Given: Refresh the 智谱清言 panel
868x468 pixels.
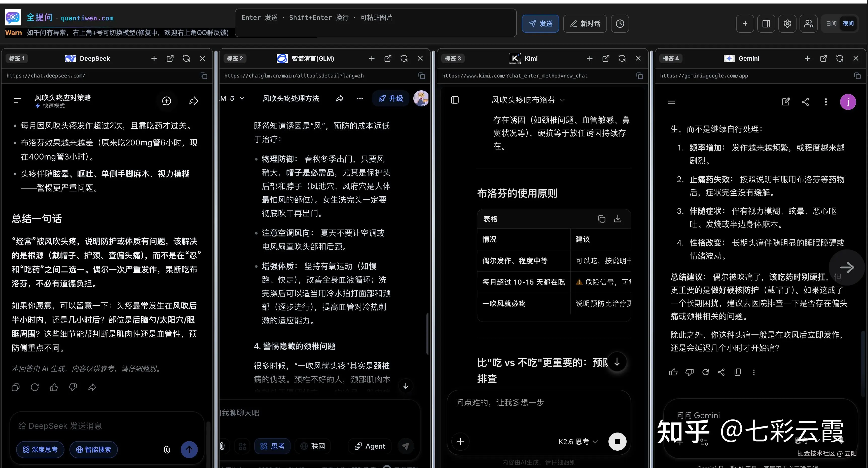Looking at the screenshot, I should (404, 58).
